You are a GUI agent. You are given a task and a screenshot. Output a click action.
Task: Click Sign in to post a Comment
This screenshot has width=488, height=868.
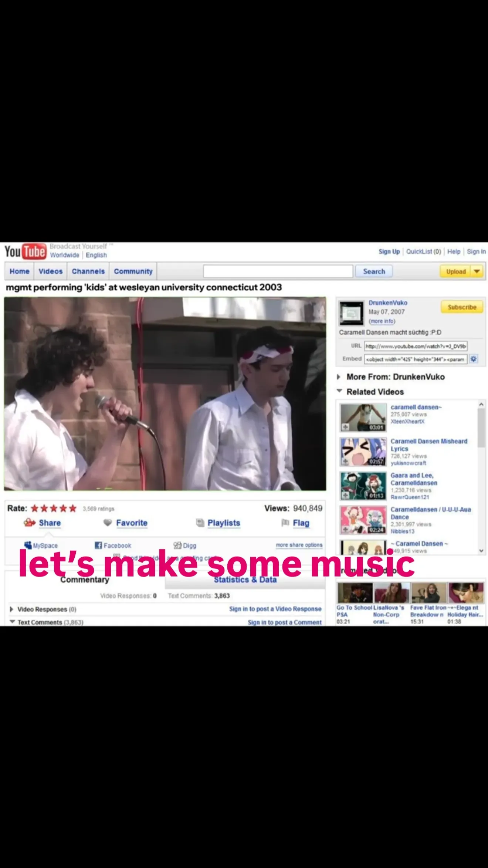click(285, 622)
